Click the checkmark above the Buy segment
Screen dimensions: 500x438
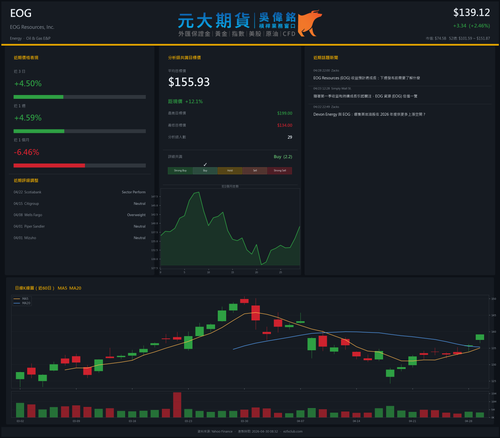[205, 165]
